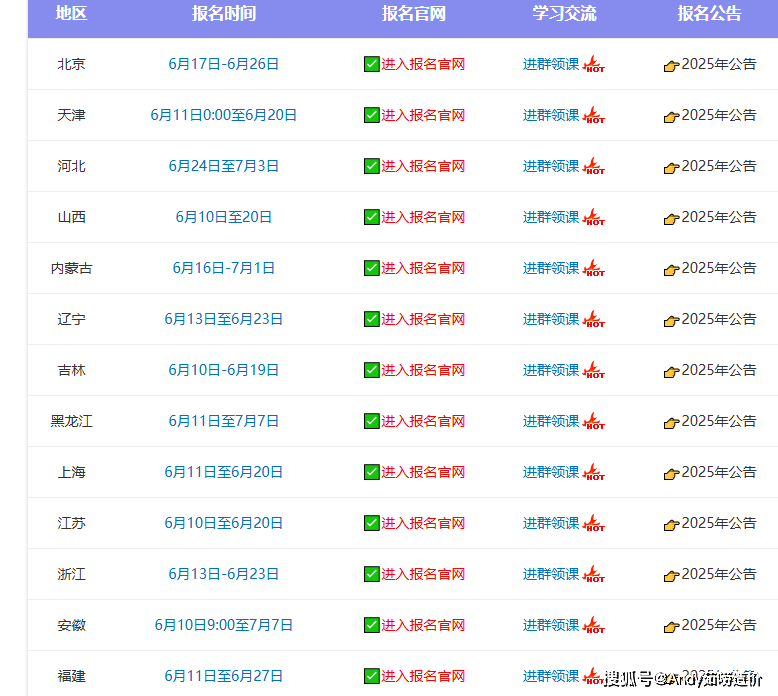Click date 6月10日-6月19日
778x696 pixels.
(223, 370)
